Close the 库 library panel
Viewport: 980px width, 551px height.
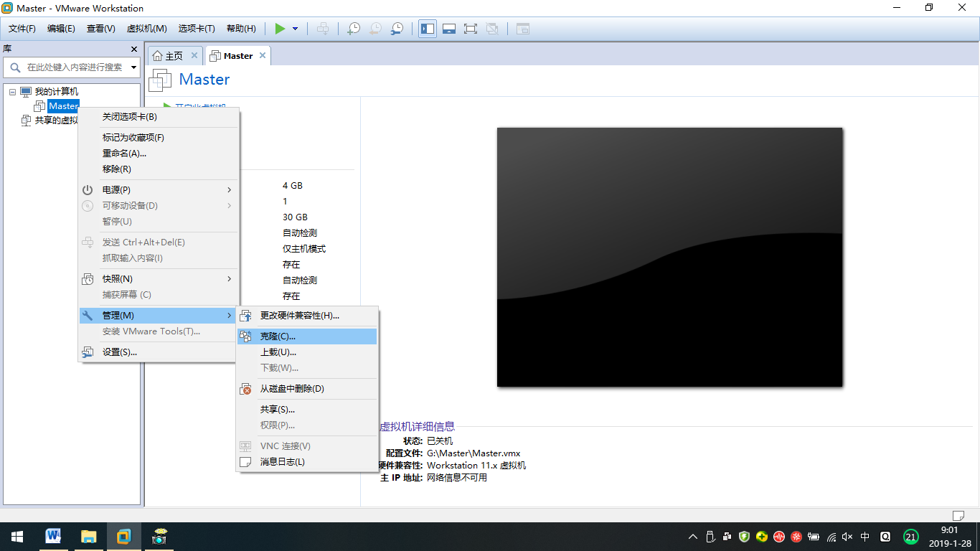(x=133, y=49)
